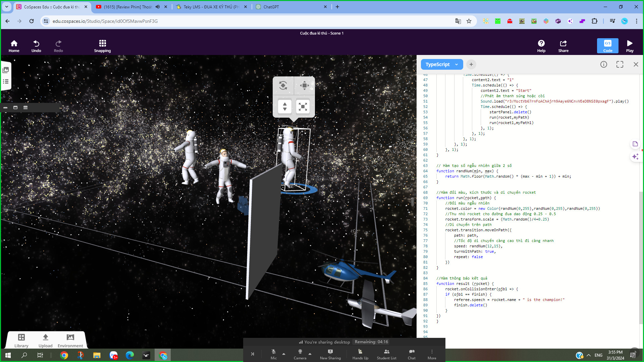
Task: Go to CoSpaces Home
Action: (14, 46)
